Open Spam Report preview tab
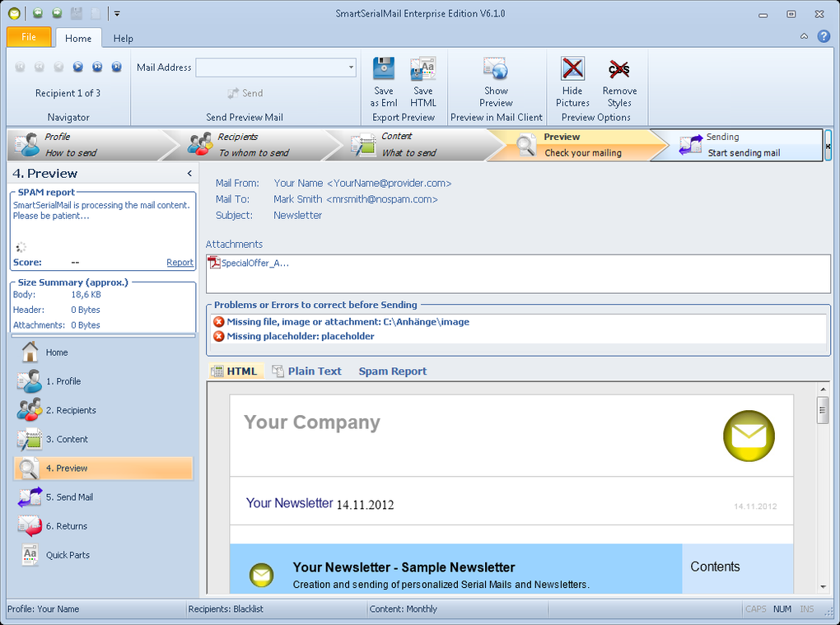The height and width of the screenshot is (625, 840). (393, 371)
